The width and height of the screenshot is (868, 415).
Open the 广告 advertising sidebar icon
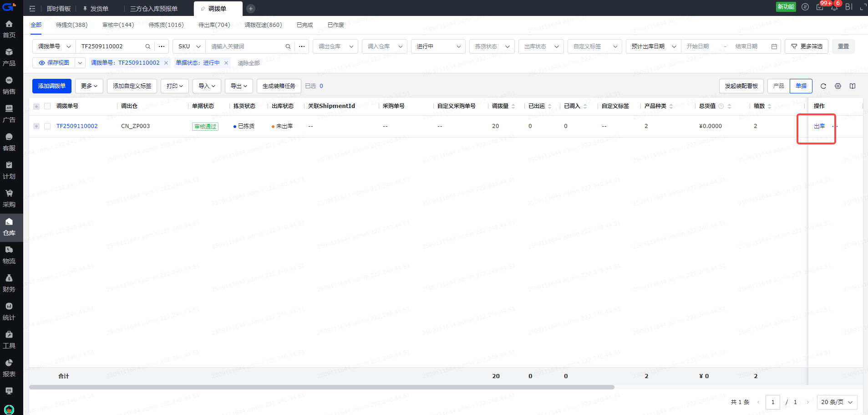click(9, 114)
